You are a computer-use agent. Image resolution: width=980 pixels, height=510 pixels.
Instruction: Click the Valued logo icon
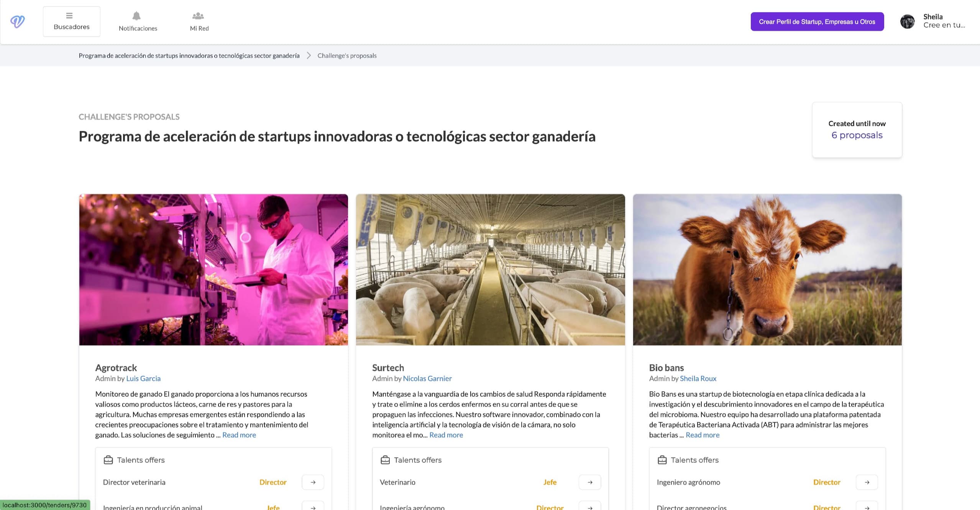(17, 21)
